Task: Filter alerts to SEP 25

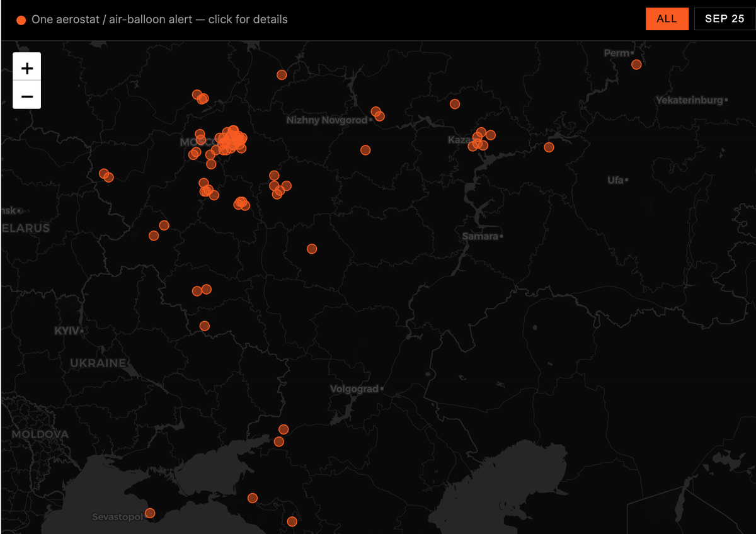Action: click(724, 19)
